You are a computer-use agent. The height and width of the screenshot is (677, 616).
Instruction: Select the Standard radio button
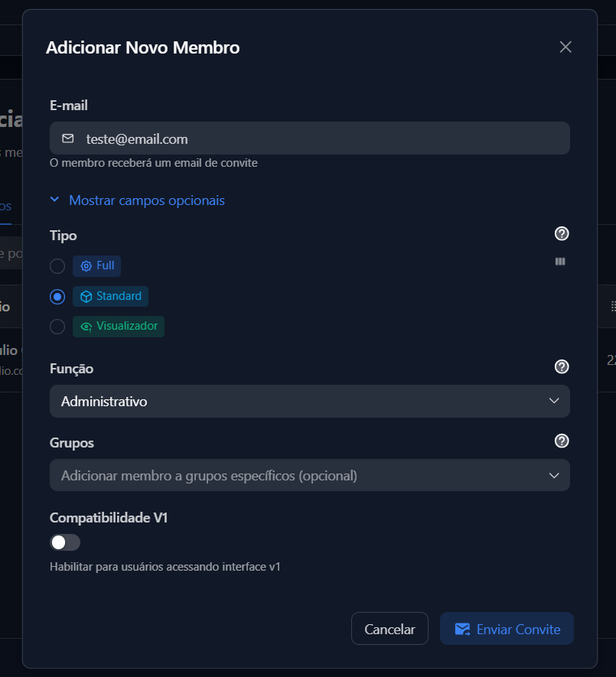(x=57, y=297)
